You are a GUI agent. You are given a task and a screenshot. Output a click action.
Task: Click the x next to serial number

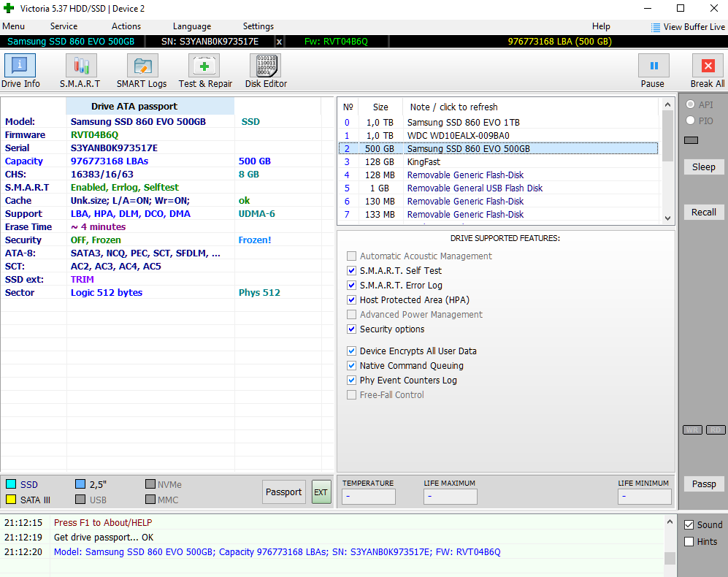pyautogui.click(x=279, y=42)
